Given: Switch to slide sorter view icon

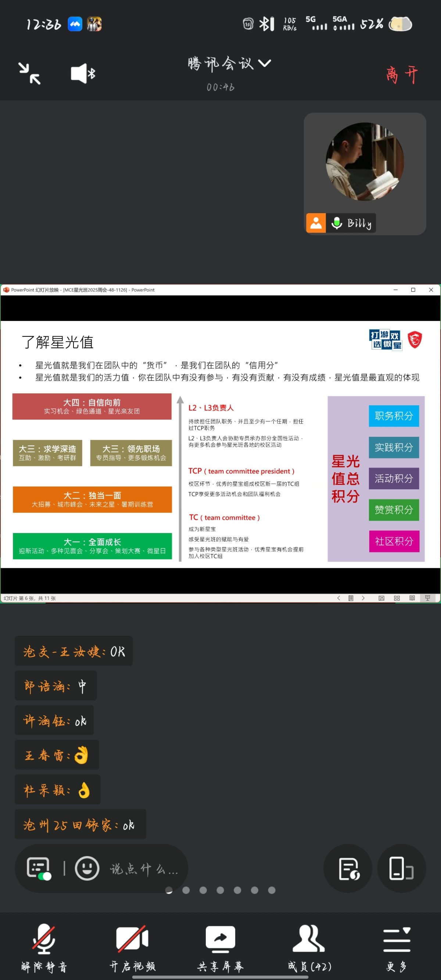Looking at the screenshot, I should (x=397, y=598).
